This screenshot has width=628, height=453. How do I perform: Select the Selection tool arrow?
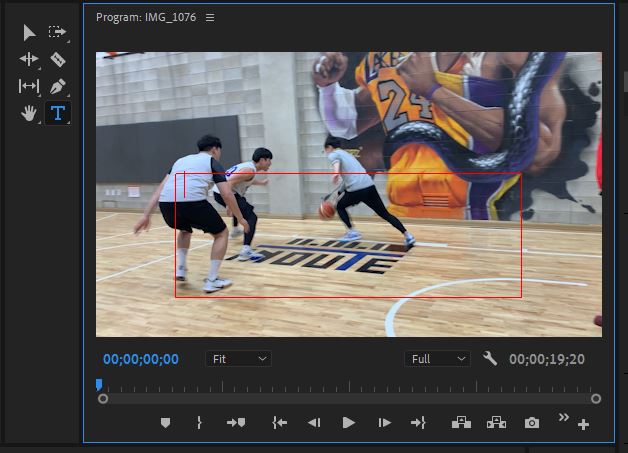(29, 32)
